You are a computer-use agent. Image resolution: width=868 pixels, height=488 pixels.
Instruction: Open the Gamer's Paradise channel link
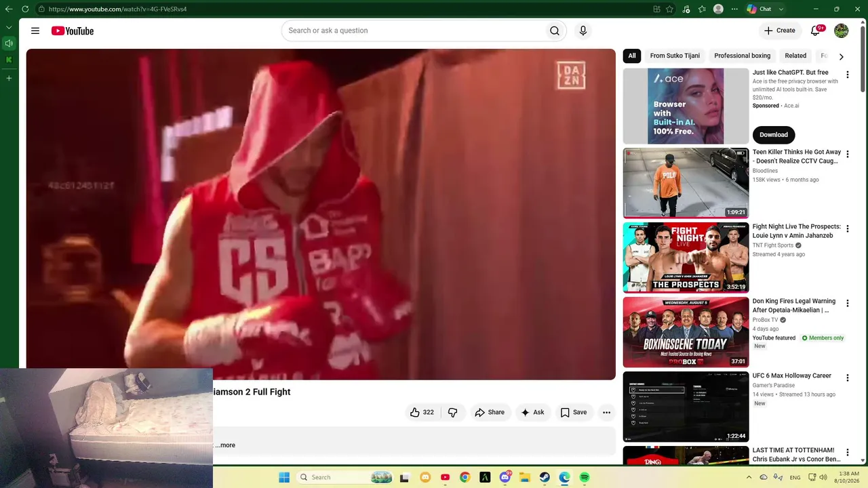[x=774, y=386]
